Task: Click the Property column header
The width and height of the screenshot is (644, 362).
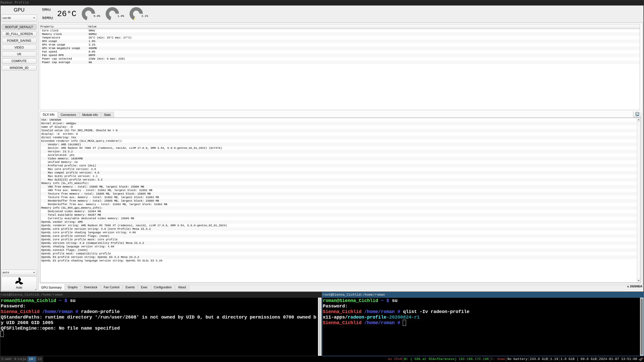Action: (64, 26)
